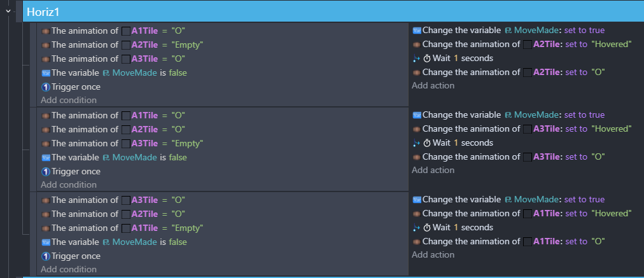The height and width of the screenshot is (278, 644).
Task: Collapse the Horiz1 group with the chevron
Action: tap(8, 11)
